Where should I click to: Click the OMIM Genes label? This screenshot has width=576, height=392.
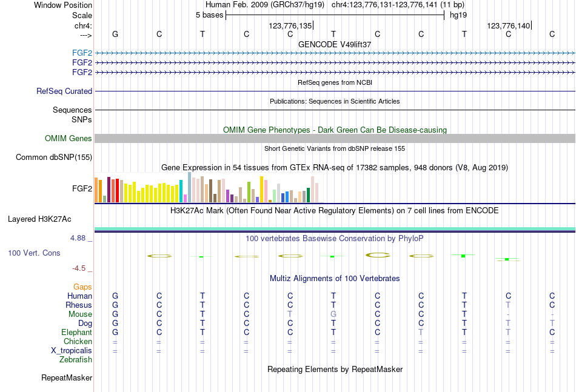click(x=69, y=138)
